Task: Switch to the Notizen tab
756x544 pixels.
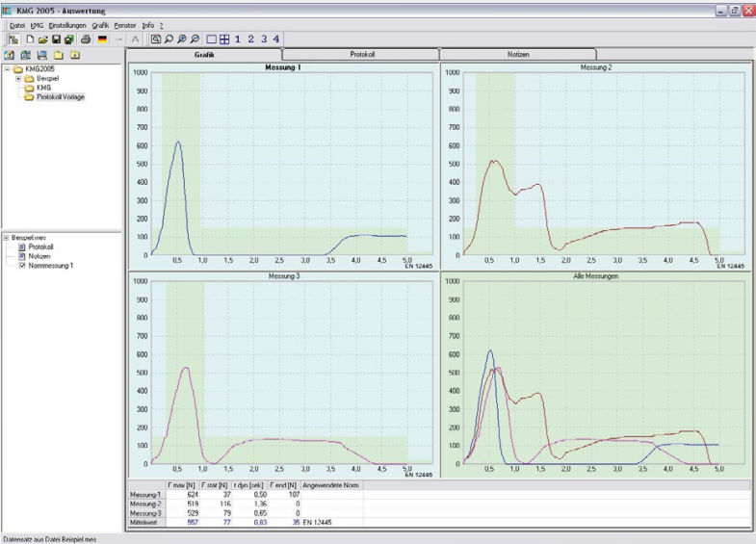Action: coord(518,55)
